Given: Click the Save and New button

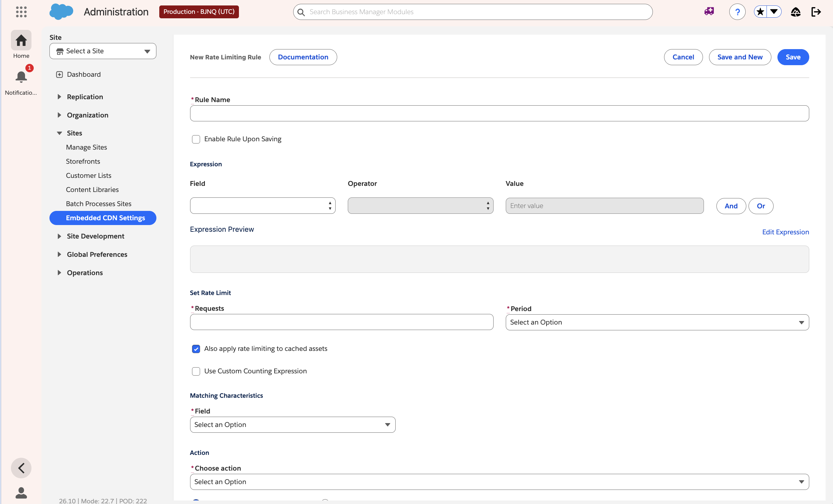Looking at the screenshot, I should point(740,57).
